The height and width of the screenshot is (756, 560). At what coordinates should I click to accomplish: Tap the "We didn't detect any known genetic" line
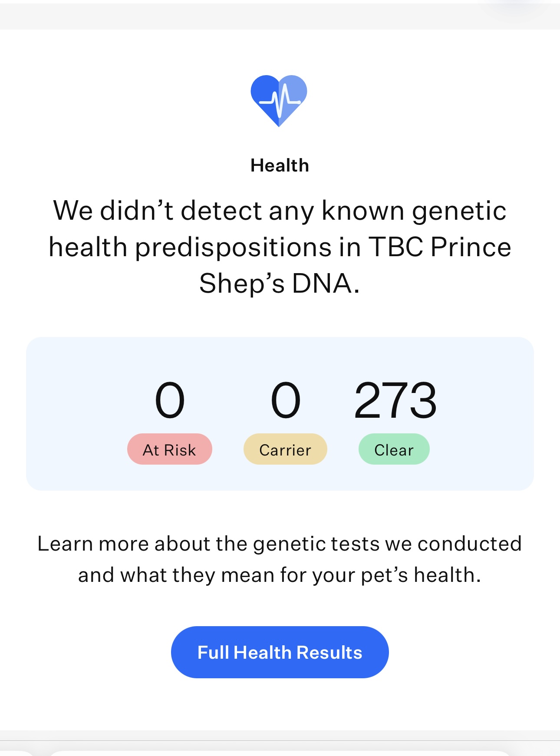pyautogui.click(x=280, y=211)
